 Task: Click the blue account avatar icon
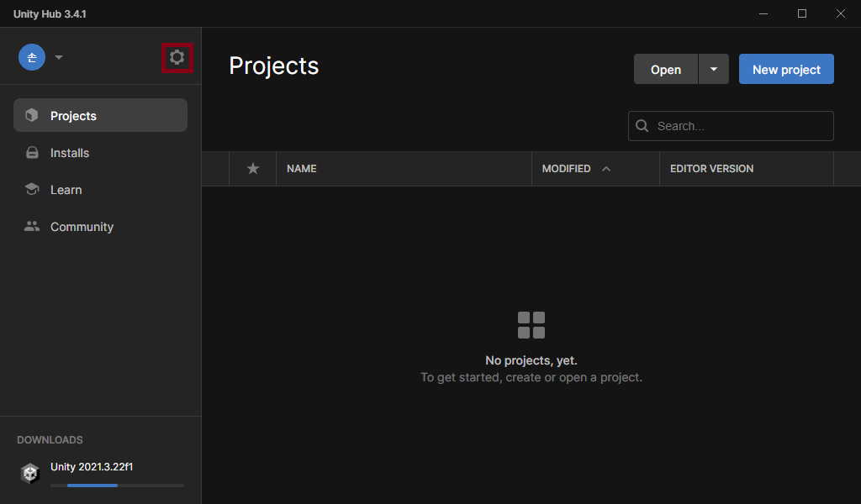tap(32, 57)
